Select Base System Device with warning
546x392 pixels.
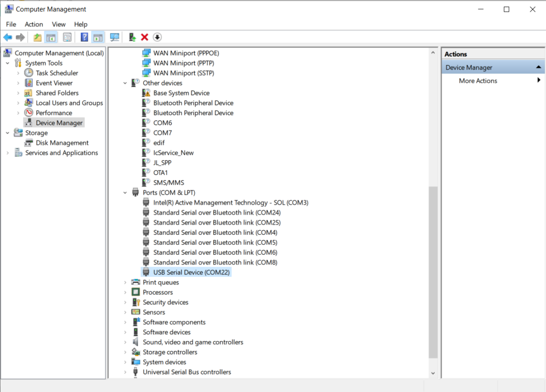pos(181,93)
